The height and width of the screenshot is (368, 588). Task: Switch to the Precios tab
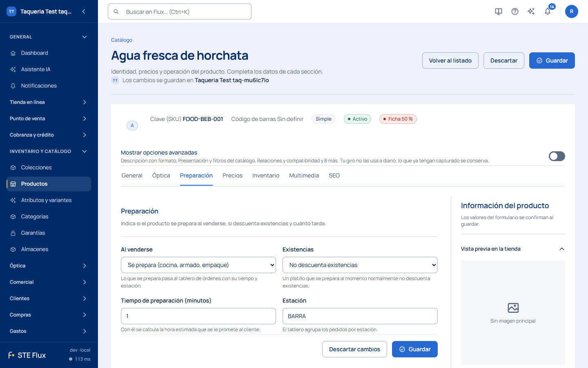coord(232,175)
